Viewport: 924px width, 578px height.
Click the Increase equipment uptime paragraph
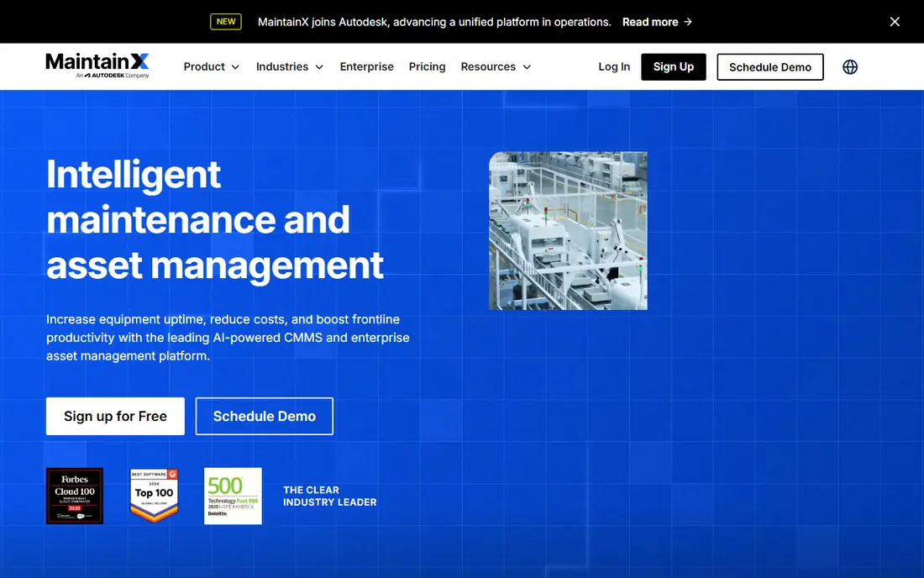tap(228, 338)
